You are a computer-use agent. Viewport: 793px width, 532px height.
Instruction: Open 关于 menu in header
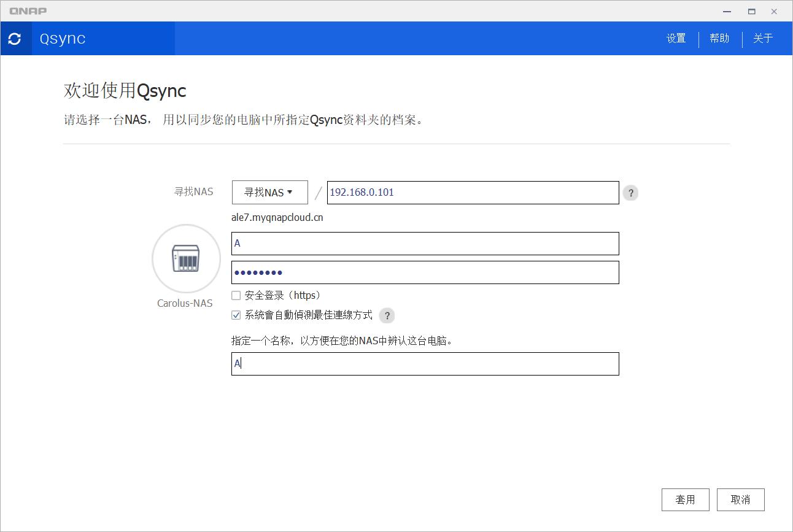point(763,38)
